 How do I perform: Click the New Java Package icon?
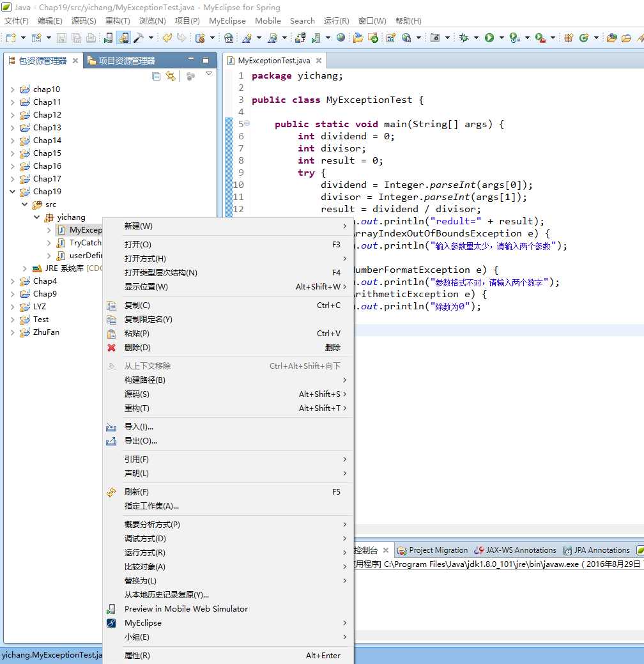(568, 38)
